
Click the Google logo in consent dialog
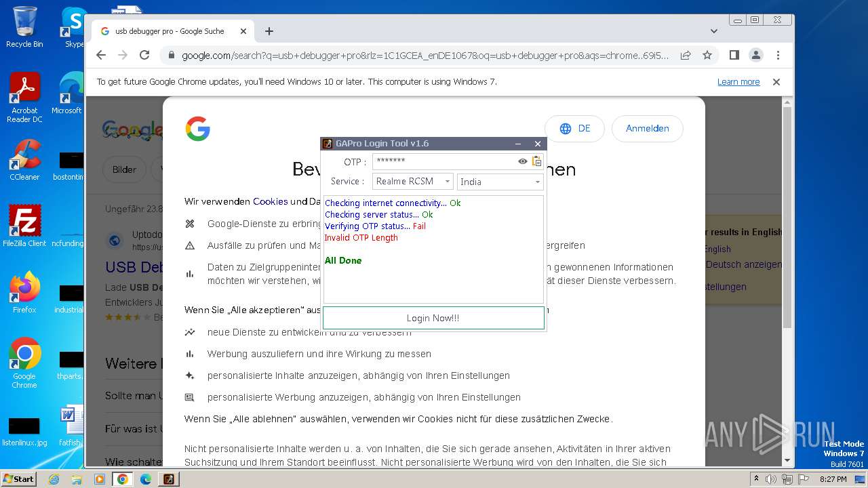(x=198, y=129)
